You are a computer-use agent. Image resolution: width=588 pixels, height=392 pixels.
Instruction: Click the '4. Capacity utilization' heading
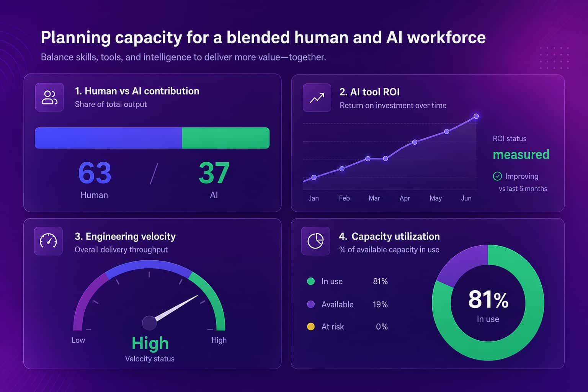pos(389,236)
